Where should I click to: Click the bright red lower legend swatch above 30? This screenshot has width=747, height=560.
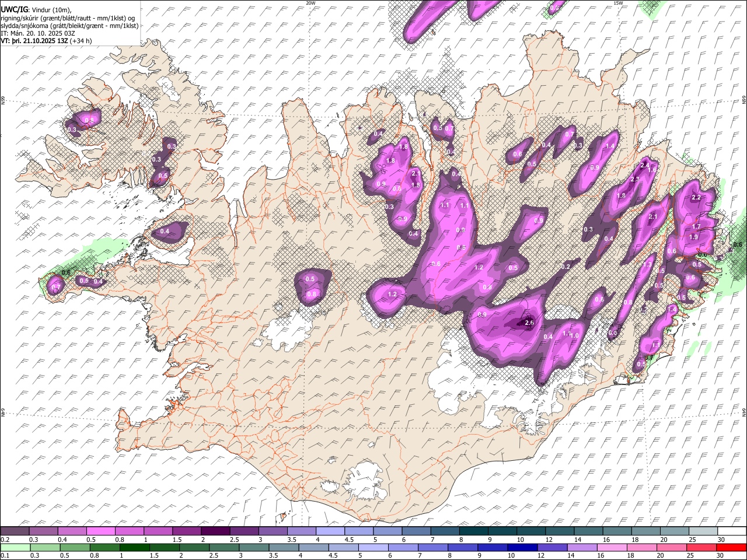[x=731, y=547]
